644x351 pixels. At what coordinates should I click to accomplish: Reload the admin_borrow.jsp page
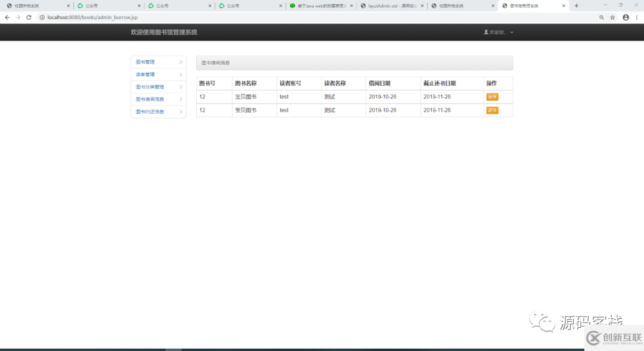[29, 17]
